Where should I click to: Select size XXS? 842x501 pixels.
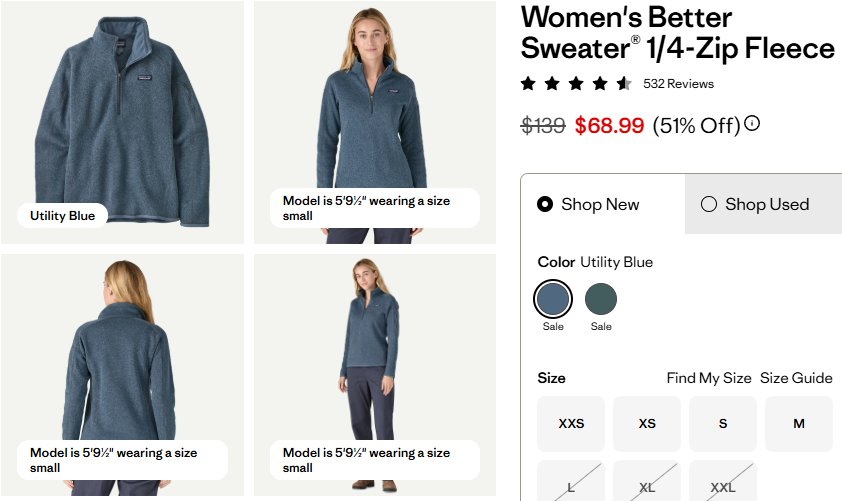pyautogui.click(x=571, y=424)
